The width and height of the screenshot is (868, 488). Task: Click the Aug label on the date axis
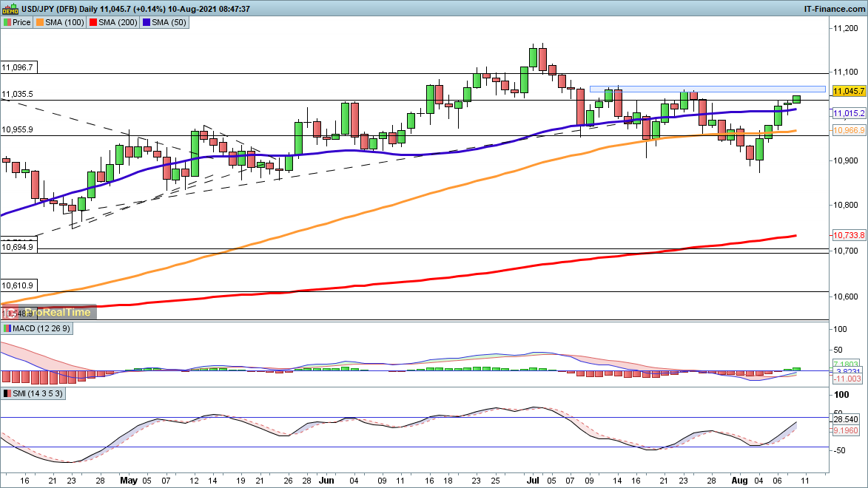(x=739, y=481)
